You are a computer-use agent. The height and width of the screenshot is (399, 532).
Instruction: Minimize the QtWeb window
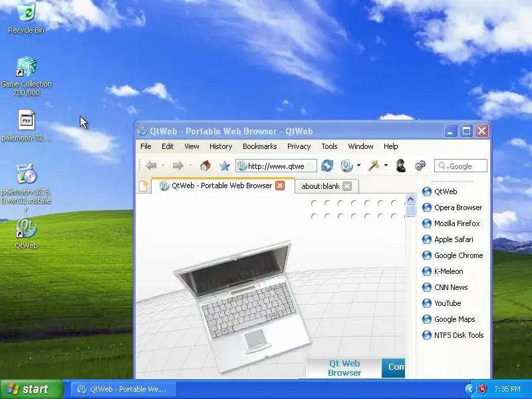pyautogui.click(x=450, y=131)
